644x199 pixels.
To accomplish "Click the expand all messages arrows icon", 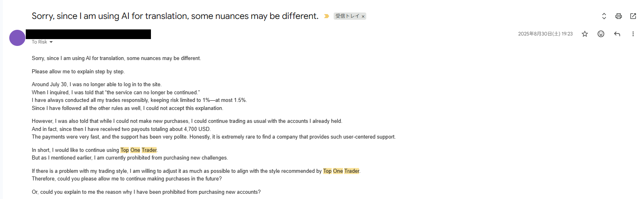I will (x=604, y=16).
